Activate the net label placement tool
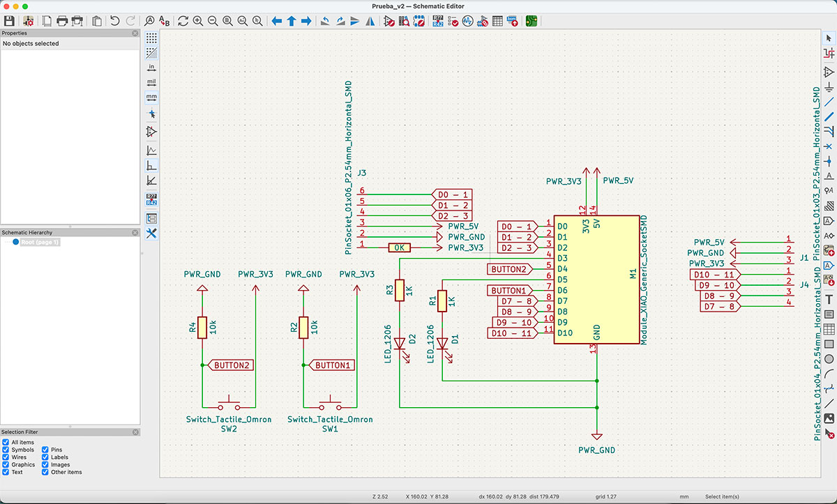This screenshot has width=837, height=504. point(829,176)
